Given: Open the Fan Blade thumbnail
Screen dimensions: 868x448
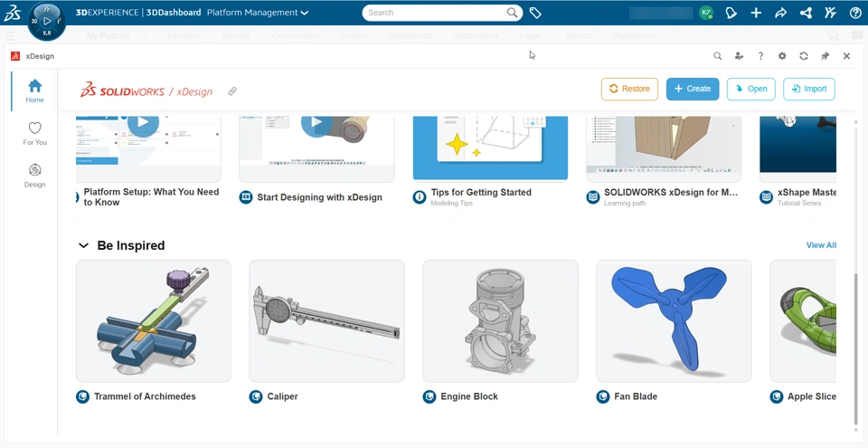Looking at the screenshot, I should (674, 321).
